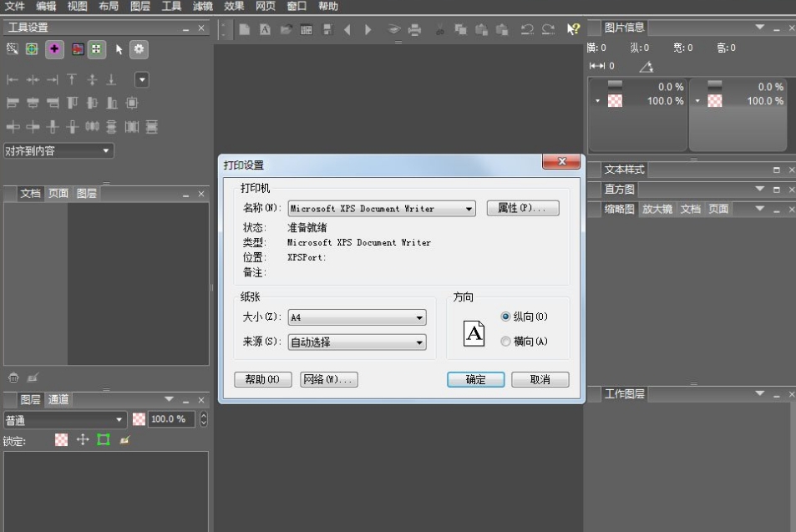Open the 滤镜 menu in the menu bar

[203, 7]
